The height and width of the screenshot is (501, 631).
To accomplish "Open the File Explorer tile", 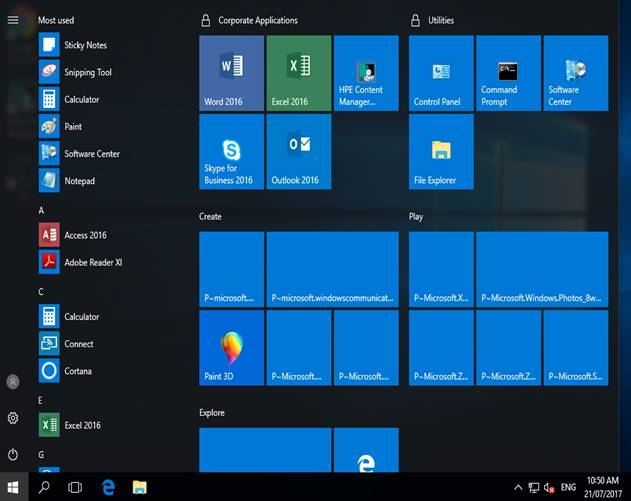I will click(x=441, y=151).
